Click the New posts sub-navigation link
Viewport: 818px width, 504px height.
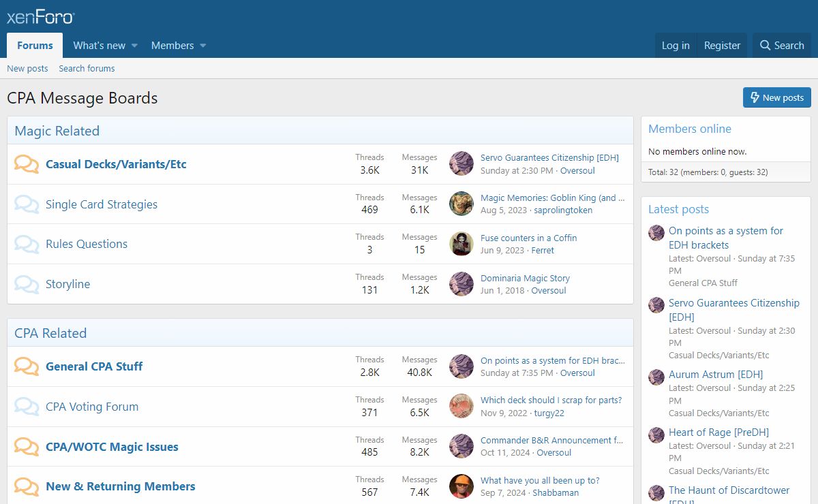click(x=27, y=68)
